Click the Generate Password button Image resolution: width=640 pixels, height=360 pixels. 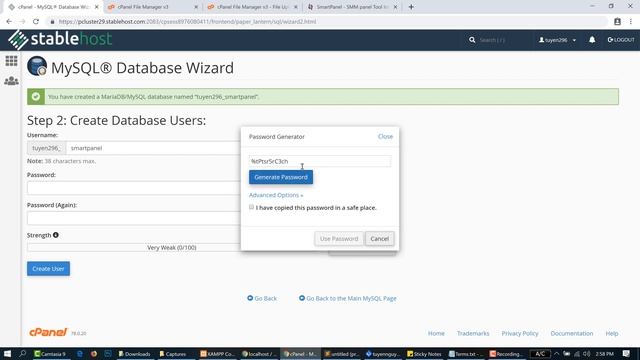coord(281,177)
